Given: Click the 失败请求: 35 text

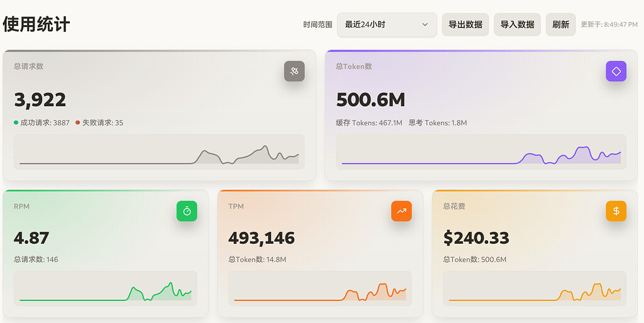Looking at the screenshot, I should 103,123.
